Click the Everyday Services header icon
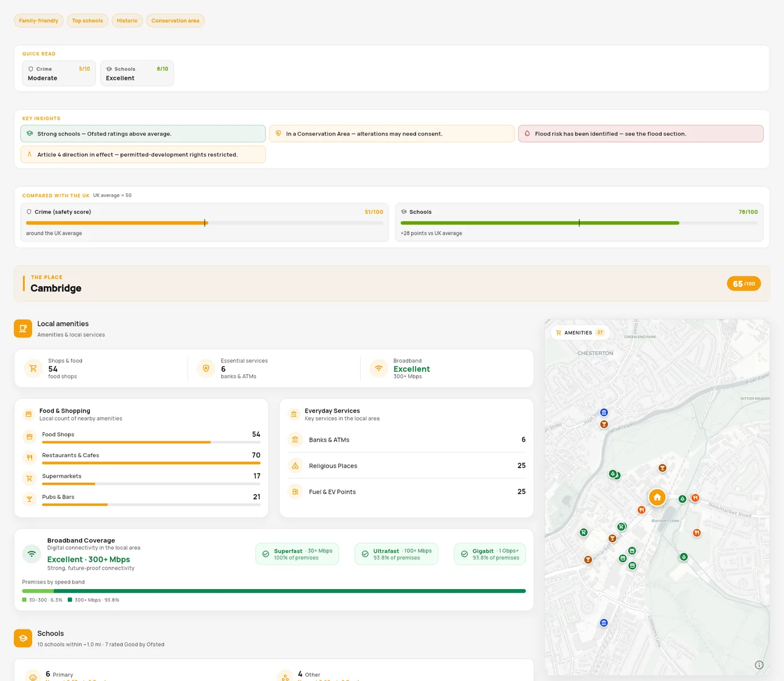The height and width of the screenshot is (681, 784). pyautogui.click(x=294, y=414)
